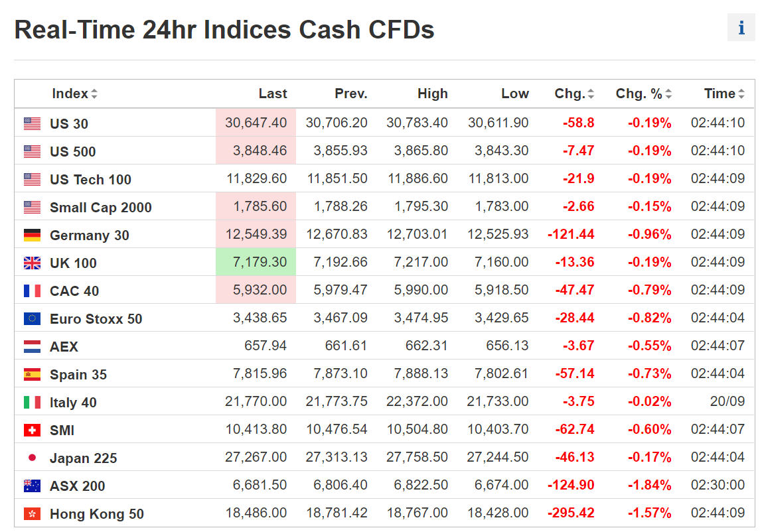Open the US 30 index link
Image resolution: width=760 pixels, height=532 pixels.
pos(69,124)
